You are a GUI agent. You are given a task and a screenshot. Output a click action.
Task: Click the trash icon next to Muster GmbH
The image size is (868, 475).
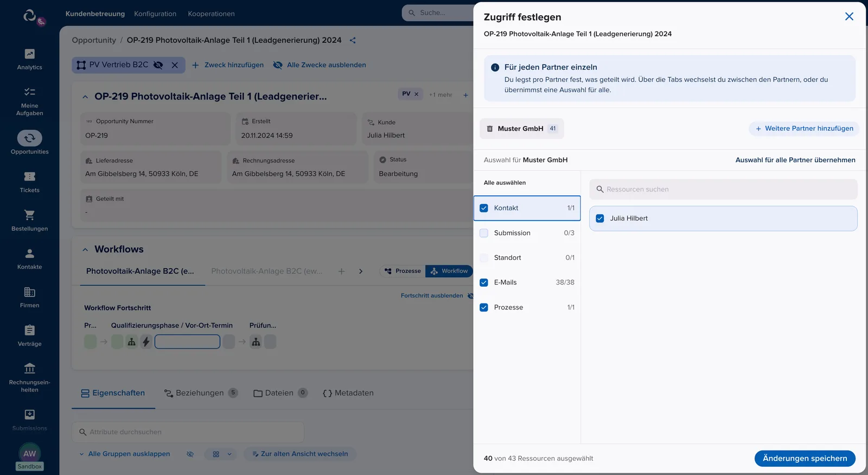tap(490, 129)
